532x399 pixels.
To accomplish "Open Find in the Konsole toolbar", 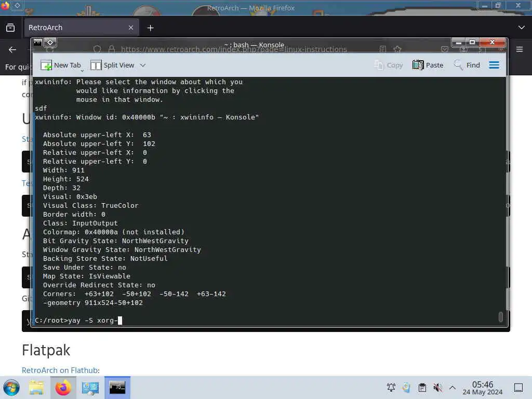I will [467, 65].
